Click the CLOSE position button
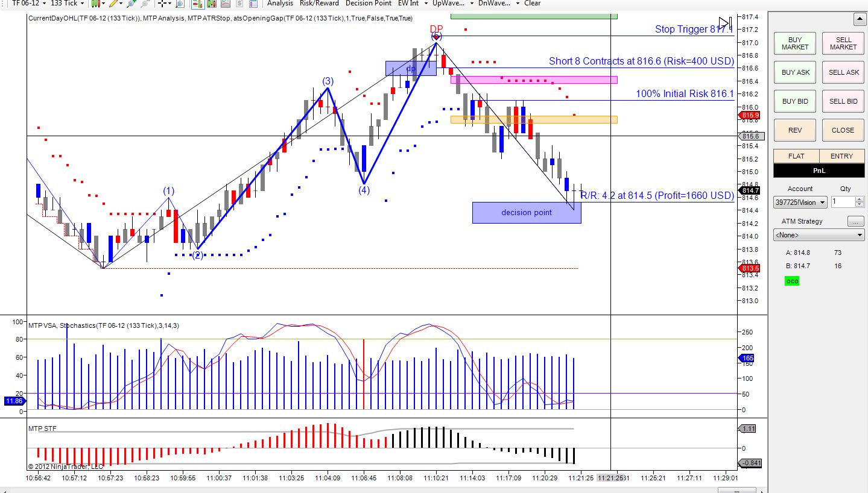The image size is (868, 493). (843, 130)
